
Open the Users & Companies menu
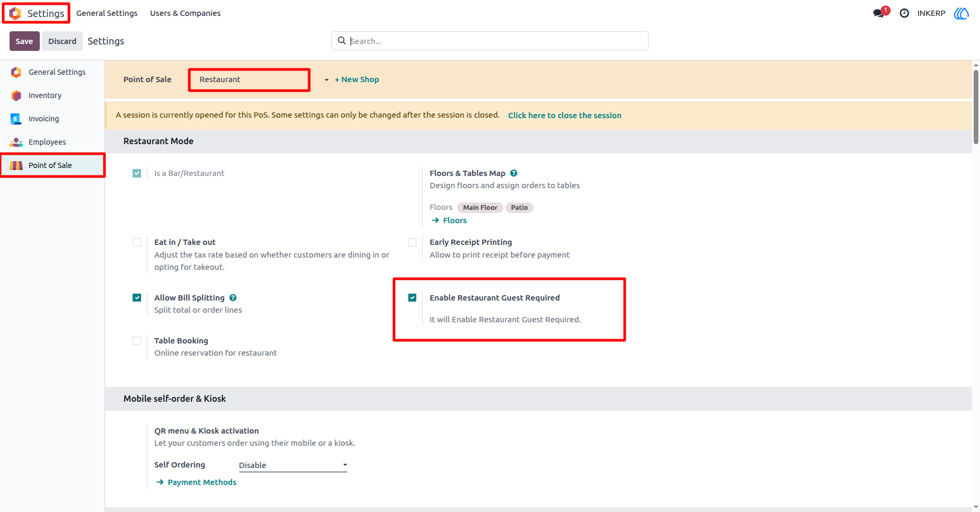tap(185, 13)
